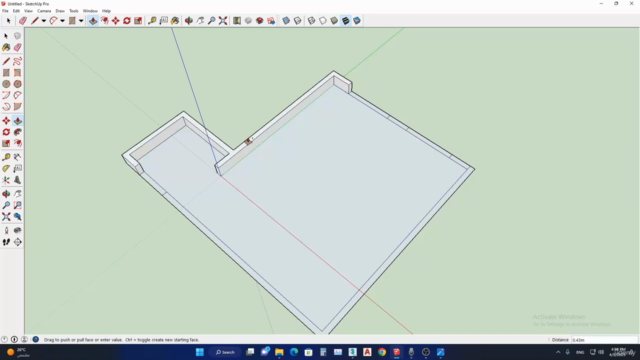640x360 pixels.
Task: Activate the Follow Me tool
Action: click(18, 132)
